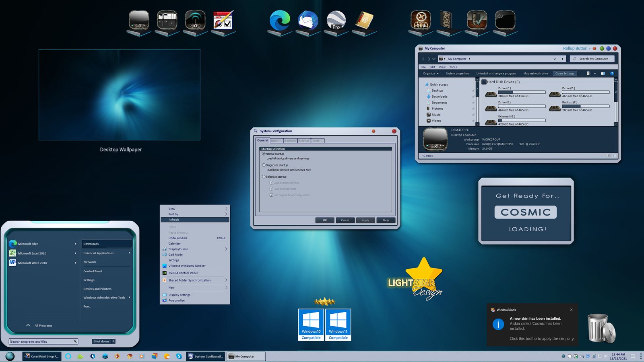Open the checklist notepad dock icon
The width and height of the screenshot is (644, 362).
(x=223, y=20)
